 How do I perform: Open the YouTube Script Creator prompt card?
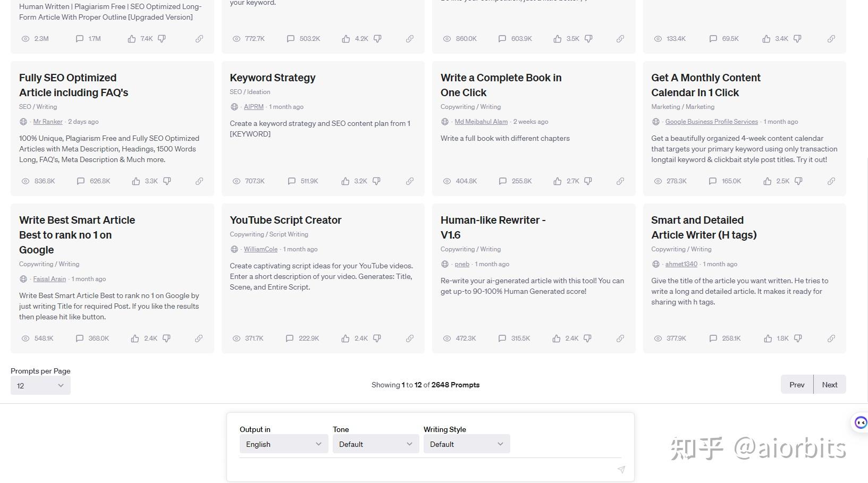click(x=285, y=220)
